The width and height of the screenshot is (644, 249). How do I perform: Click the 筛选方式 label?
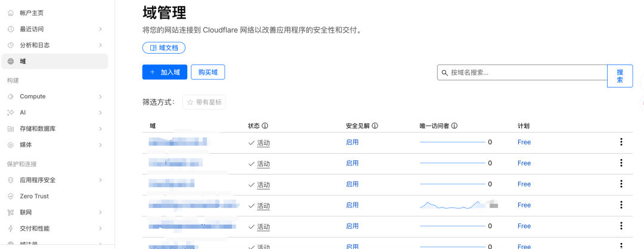click(x=159, y=102)
